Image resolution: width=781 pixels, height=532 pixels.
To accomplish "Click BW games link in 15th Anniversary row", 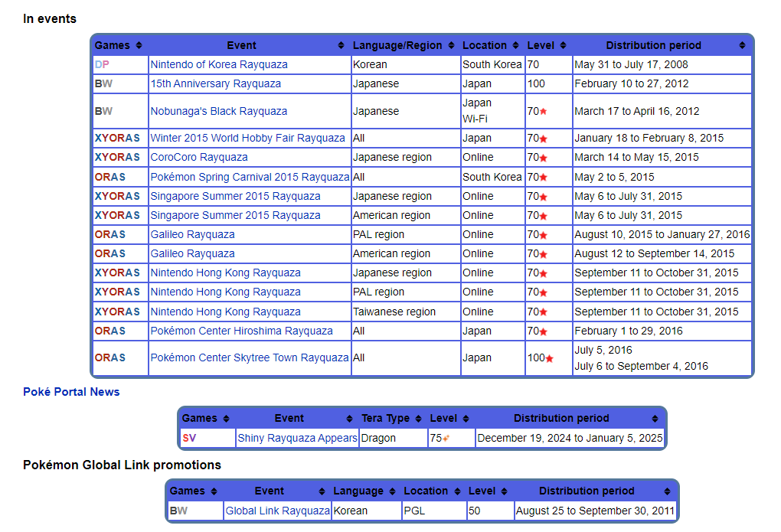I will click(x=103, y=83).
